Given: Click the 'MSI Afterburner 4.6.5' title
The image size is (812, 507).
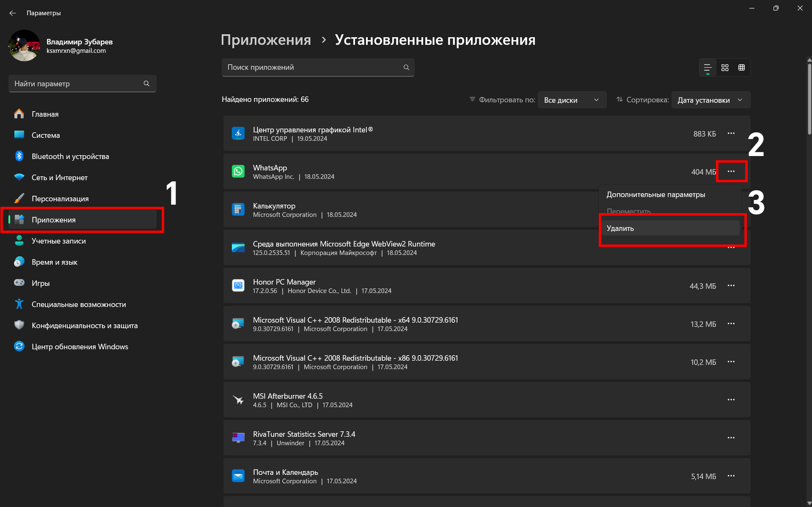Looking at the screenshot, I should coord(288,396).
